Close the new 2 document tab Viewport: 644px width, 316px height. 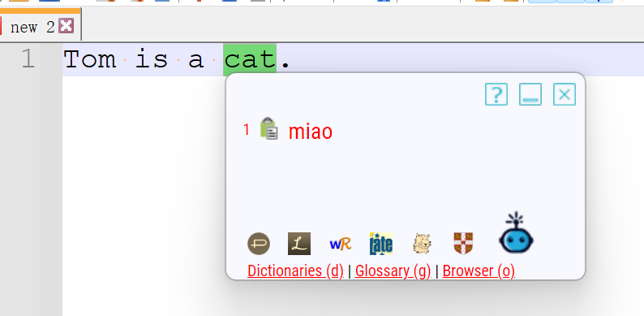66,26
